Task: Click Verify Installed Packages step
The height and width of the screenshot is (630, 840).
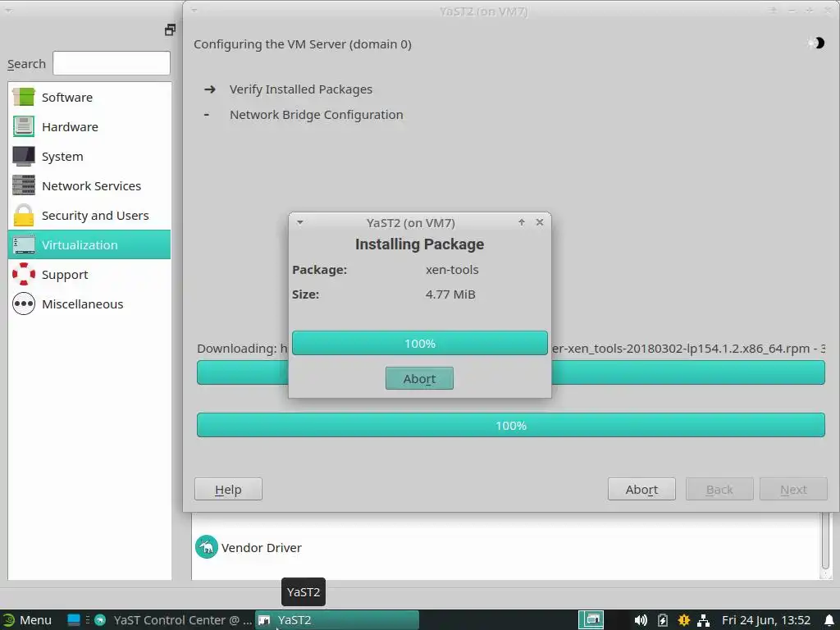Action: [x=300, y=89]
